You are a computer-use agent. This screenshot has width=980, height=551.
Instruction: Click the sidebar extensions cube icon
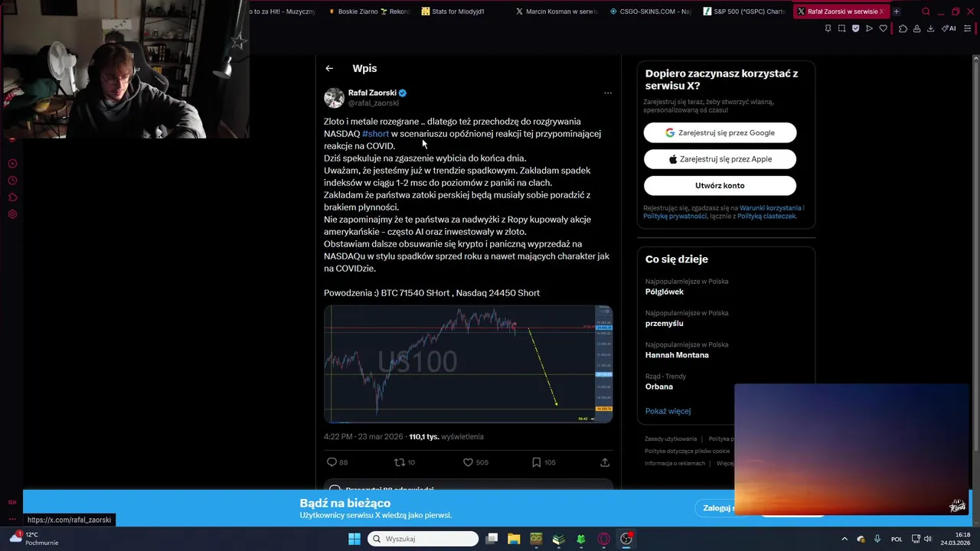coord(12,197)
